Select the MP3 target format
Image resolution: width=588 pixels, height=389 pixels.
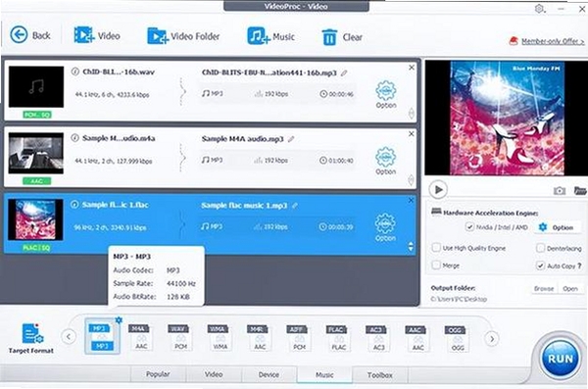click(102, 336)
